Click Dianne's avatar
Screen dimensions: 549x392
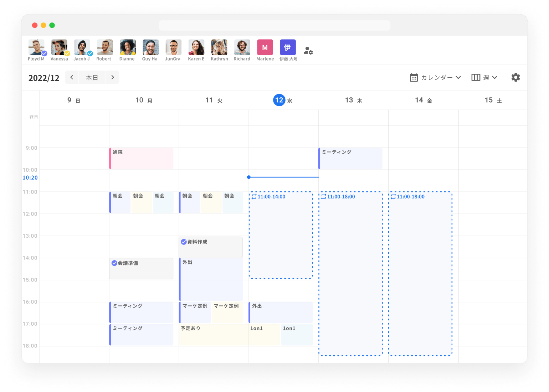[127, 47]
